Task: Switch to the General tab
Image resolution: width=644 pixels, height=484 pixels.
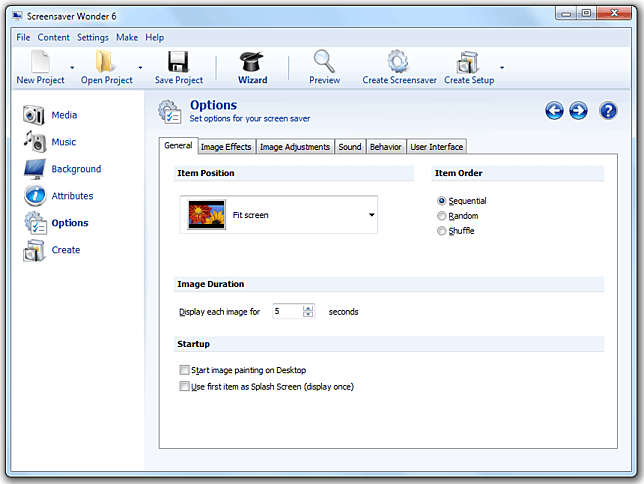Action: [178, 145]
